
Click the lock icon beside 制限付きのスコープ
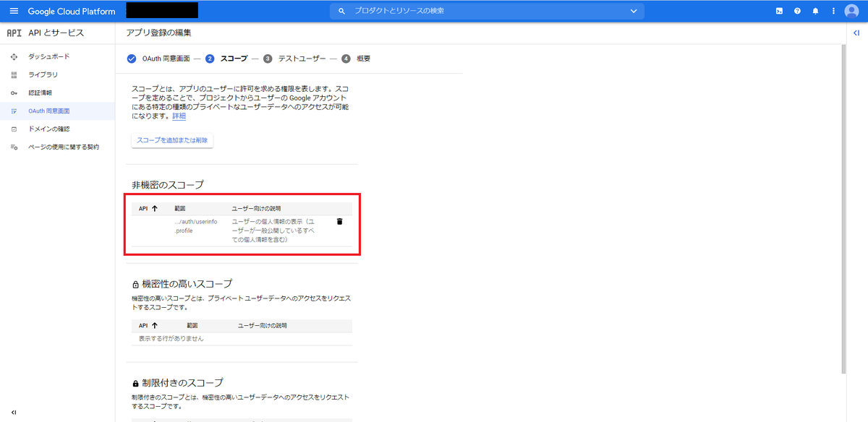tap(135, 383)
